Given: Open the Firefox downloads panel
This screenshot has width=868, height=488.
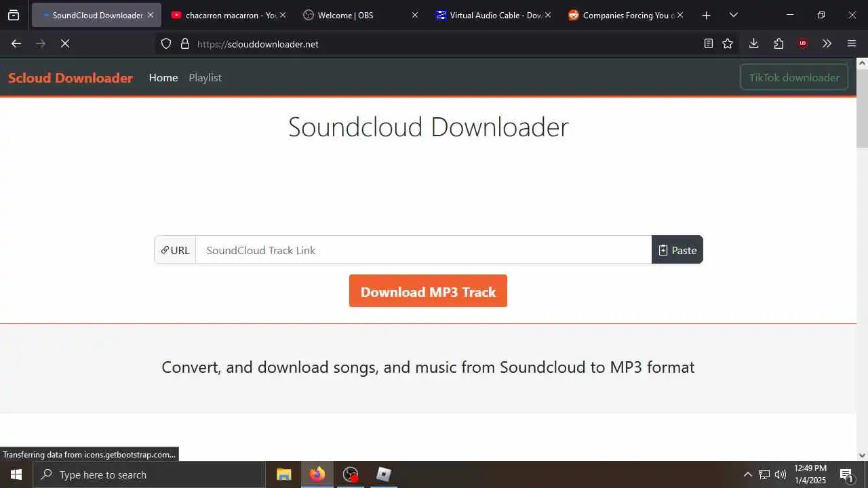Looking at the screenshot, I should click(753, 43).
